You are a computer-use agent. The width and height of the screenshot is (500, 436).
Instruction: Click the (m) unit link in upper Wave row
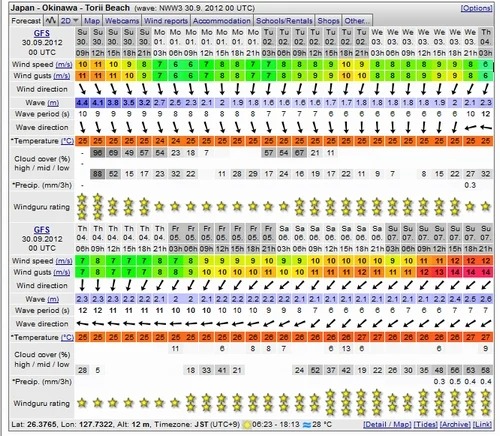[53, 103]
